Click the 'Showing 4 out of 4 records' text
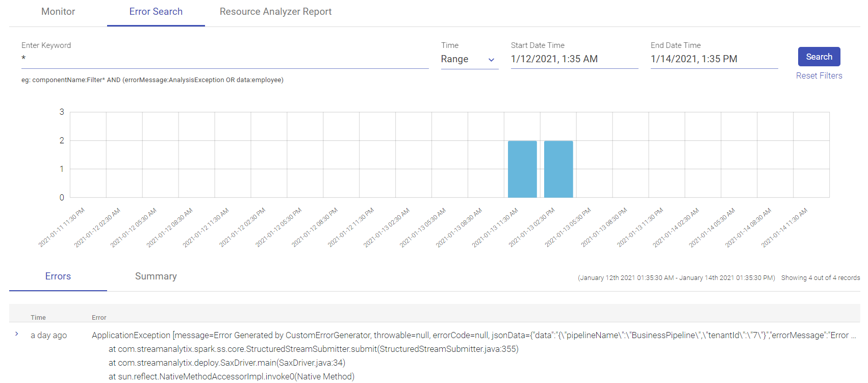Viewport: 868px width, 383px height. pos(820,278)
